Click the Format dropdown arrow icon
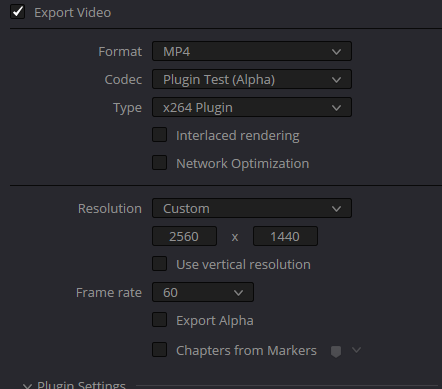Screen dimensions: 442x389 click(336, 52)
